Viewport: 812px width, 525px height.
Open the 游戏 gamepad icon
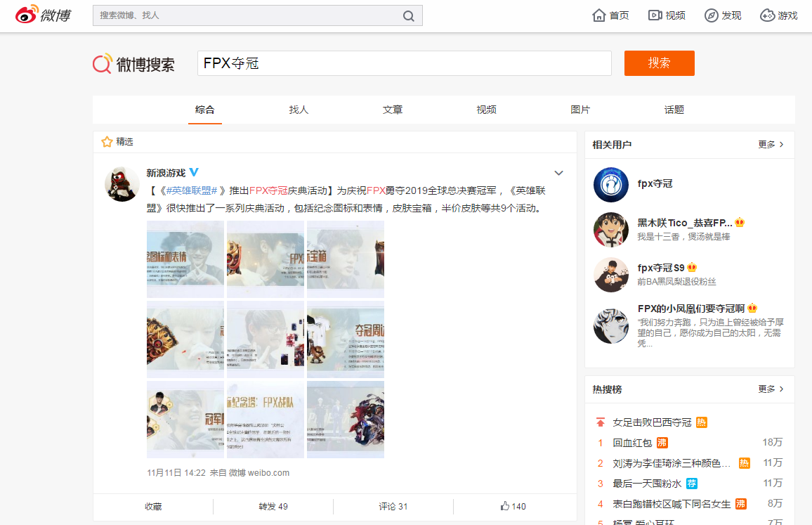pyautogui.click(x=767, y=15)
